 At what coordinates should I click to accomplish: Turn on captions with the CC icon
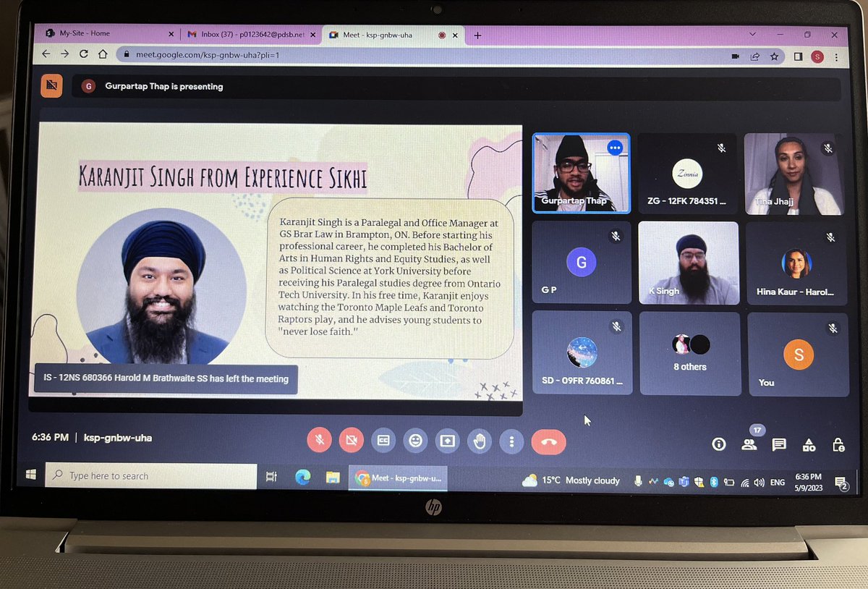[x=383, y=440]
